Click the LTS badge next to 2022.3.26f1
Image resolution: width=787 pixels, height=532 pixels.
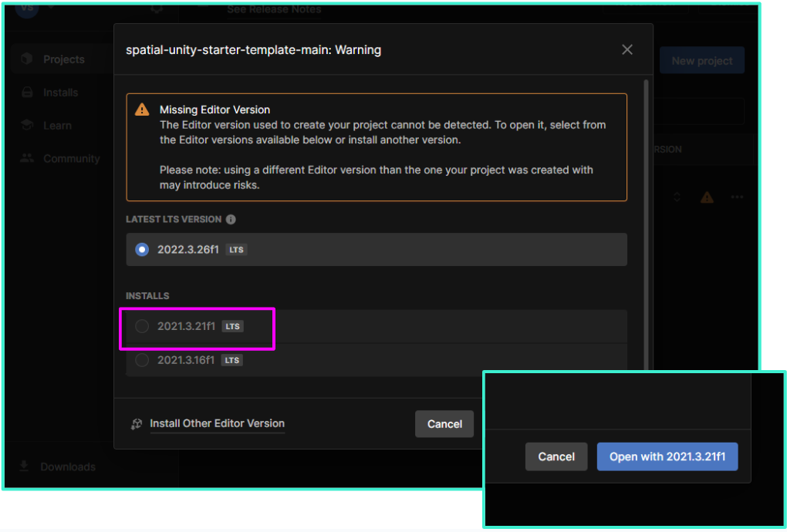[236, 250]
